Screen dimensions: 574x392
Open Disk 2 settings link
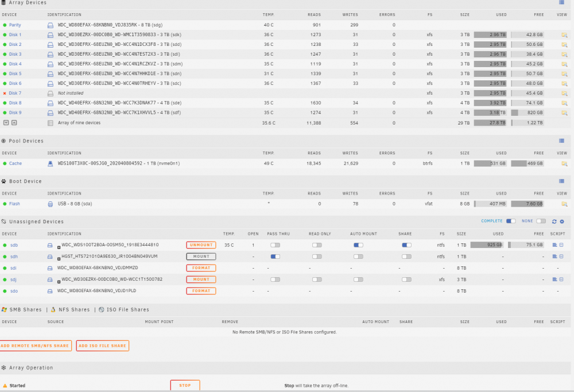15,45
